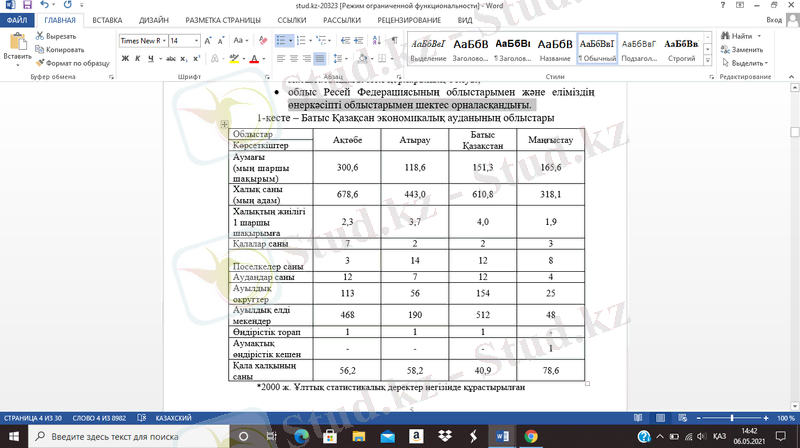Toggle italic formatting (К)
800x448 pixels.
138,59
